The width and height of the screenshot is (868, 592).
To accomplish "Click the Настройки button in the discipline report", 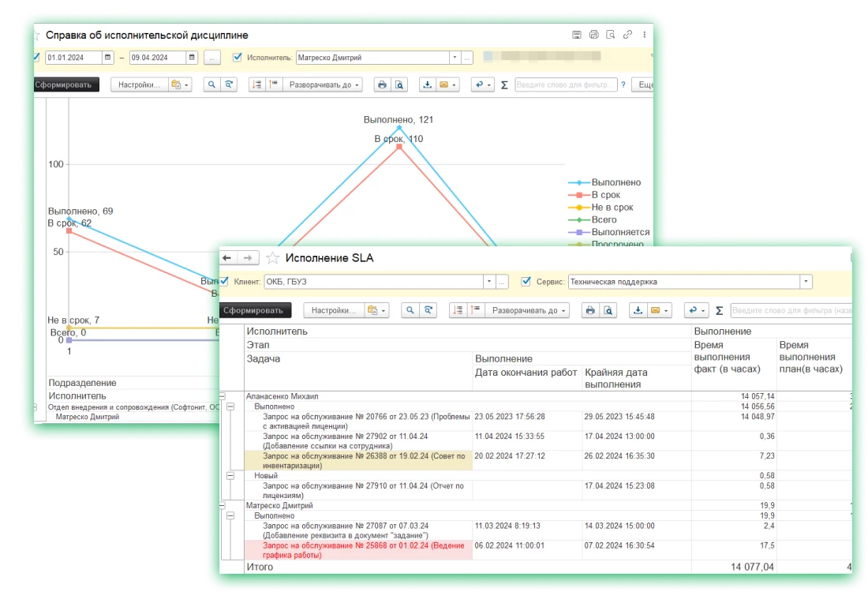I will [x=140, y=85].
